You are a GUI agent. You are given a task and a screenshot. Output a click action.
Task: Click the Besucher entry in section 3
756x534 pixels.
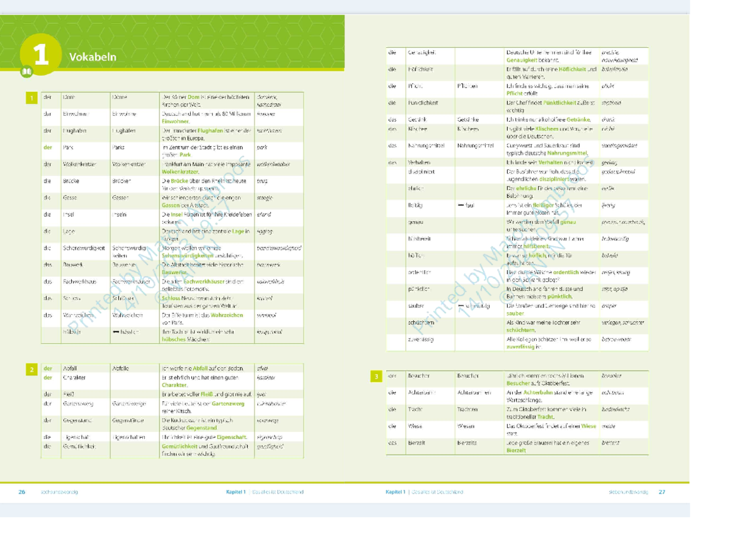point(418,376)
